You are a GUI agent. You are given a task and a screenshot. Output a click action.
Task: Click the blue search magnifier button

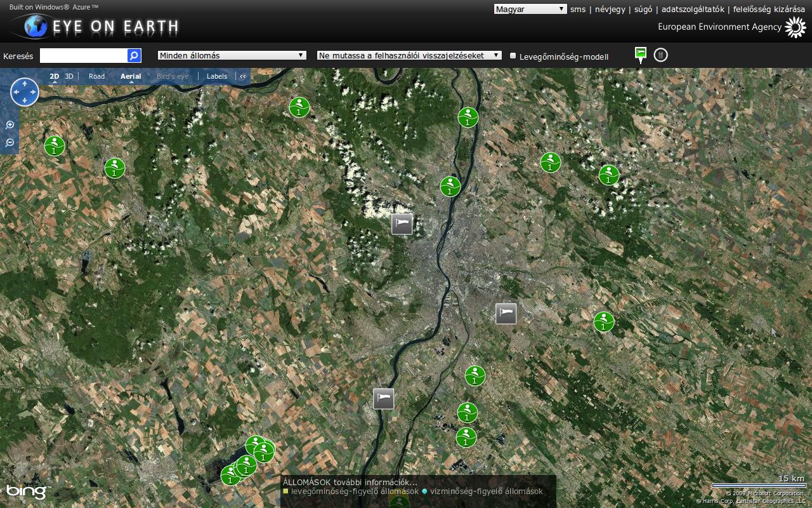coord(134,56)
